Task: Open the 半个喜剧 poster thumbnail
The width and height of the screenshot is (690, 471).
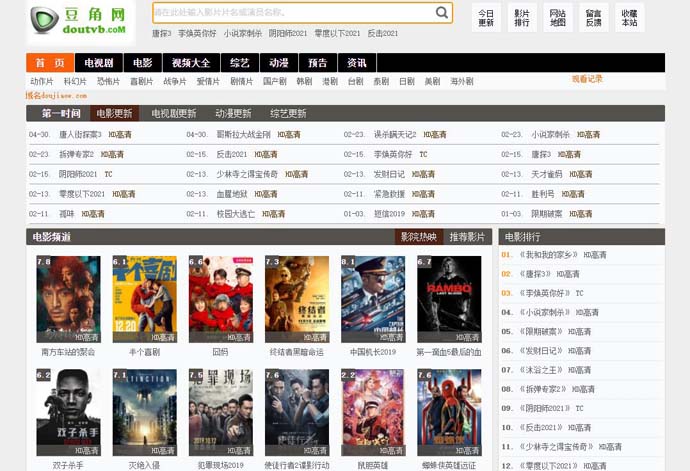Action: (x=144, y=299)
